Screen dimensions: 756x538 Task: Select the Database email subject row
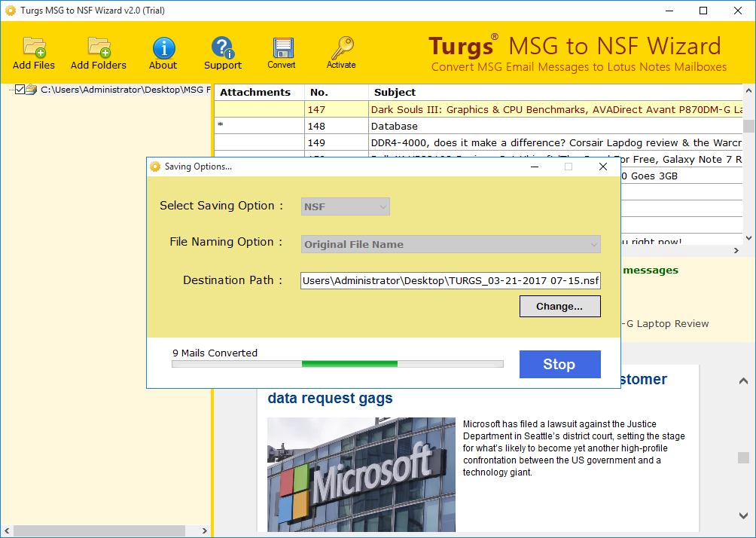pos(478,126)
